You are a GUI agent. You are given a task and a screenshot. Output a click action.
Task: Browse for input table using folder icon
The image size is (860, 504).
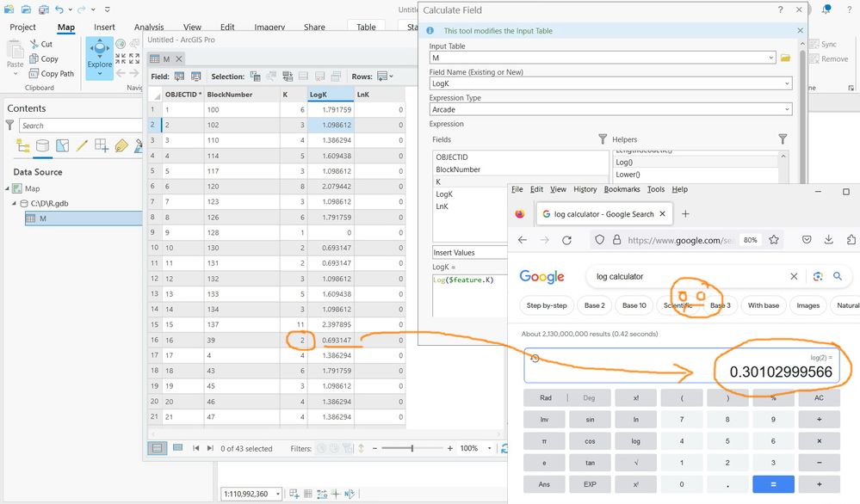(x=785, y=58)
